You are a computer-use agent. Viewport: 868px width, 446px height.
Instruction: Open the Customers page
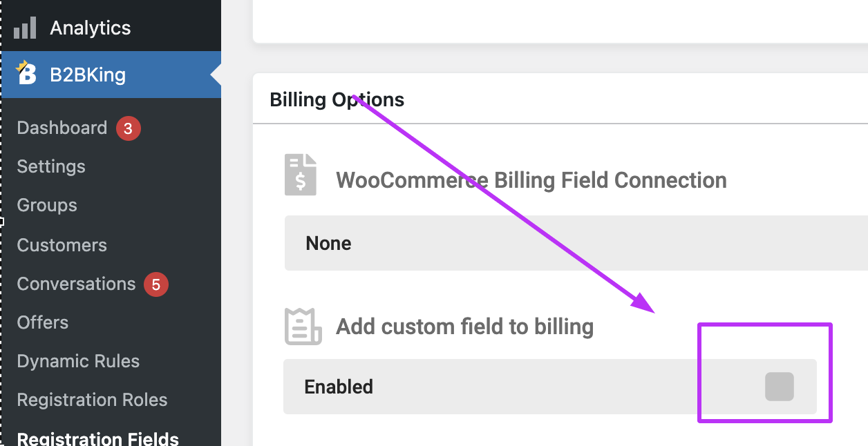coord(62,245)
